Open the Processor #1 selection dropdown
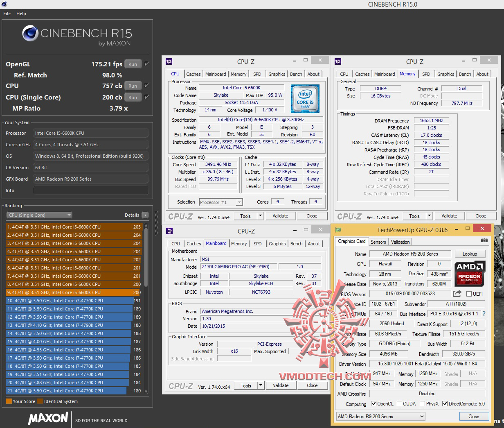Screen dimensions: 504x428 tap(221, 202)
